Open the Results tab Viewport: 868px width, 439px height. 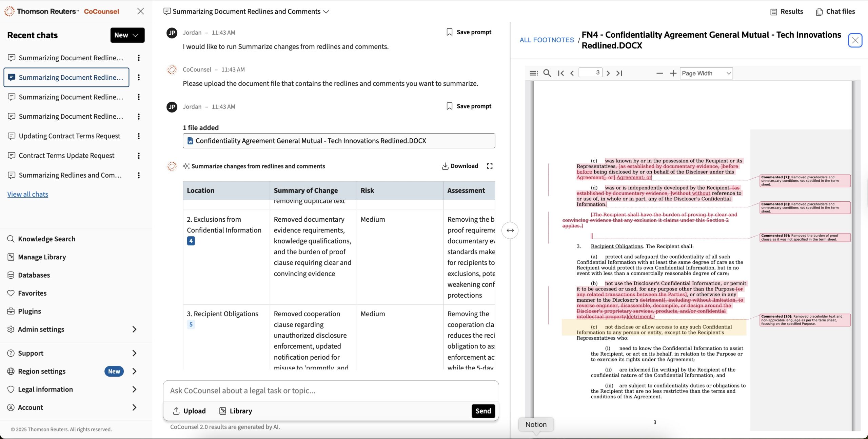[787, 12]
